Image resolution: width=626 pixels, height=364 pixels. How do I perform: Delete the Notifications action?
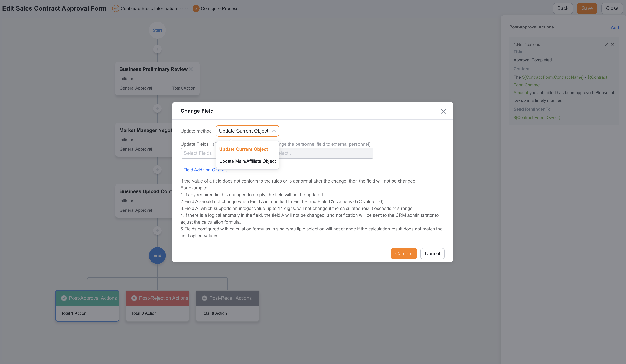tap(613, 44)
